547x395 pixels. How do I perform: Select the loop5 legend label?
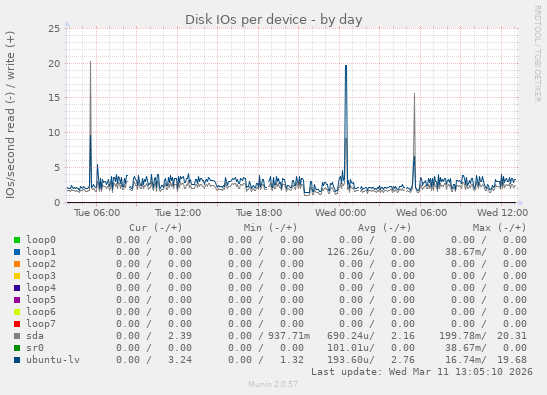(x=41, y=299)
